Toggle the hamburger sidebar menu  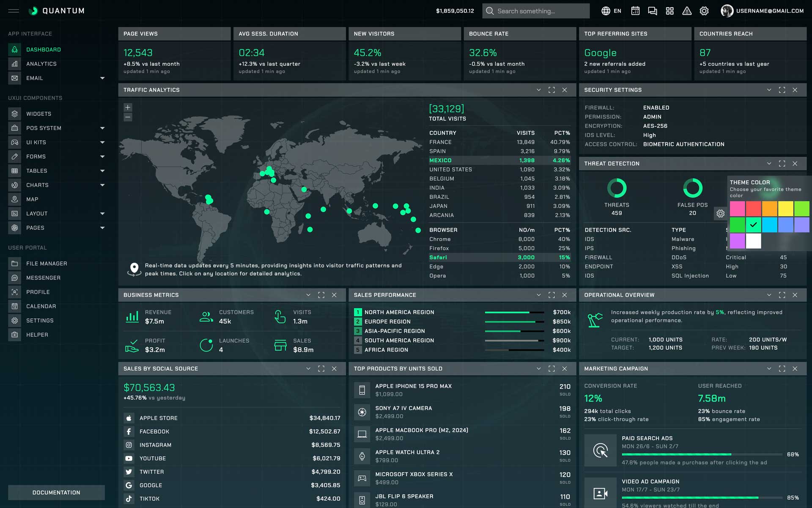click(x=14, y=11)
